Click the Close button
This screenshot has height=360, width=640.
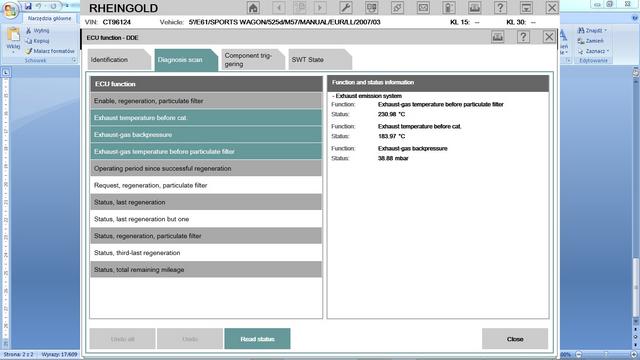point(515,339)
